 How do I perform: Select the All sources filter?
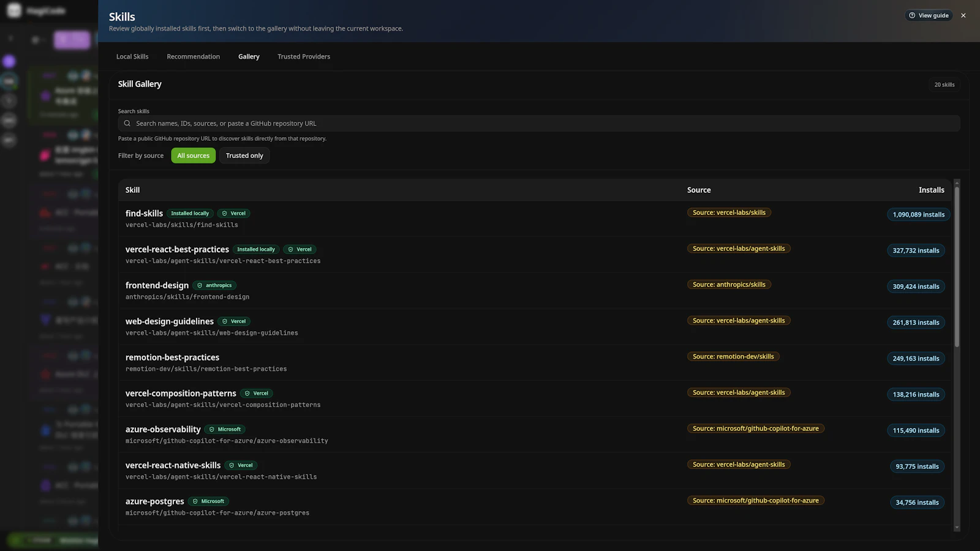coord(193,155)
